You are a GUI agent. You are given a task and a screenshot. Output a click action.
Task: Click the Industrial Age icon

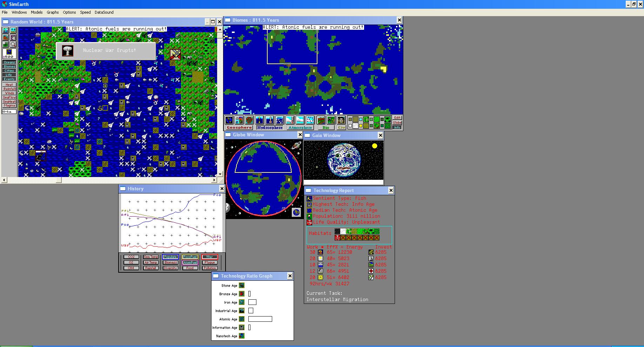(x=242, y=311)
